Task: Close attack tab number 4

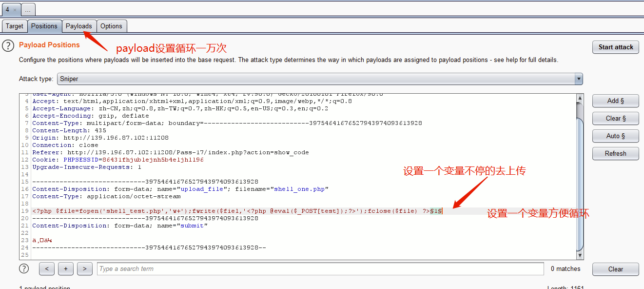Action: tap(15, 10)
